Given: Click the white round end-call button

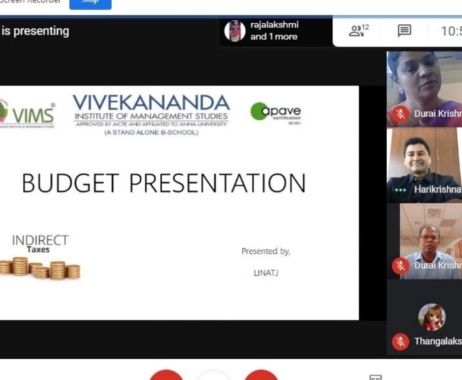Looking at the screenshot, I should (x=214, y=375).
